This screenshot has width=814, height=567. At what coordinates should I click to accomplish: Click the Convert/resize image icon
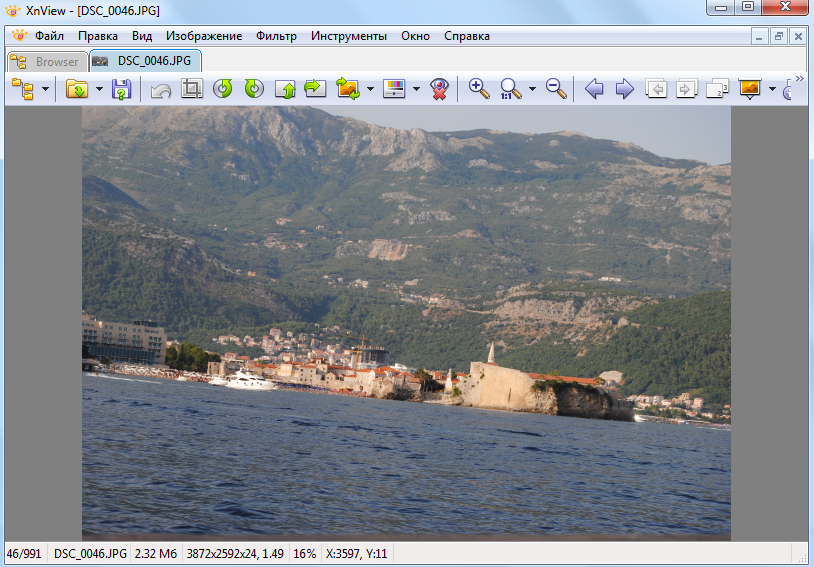click(x=348, y=89)
